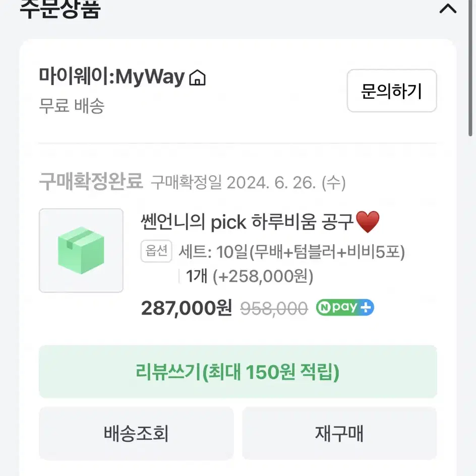Viewport: 476px width, 476px height.
Task: Click the 주문상품 section heading
Action: coord(60,9)
